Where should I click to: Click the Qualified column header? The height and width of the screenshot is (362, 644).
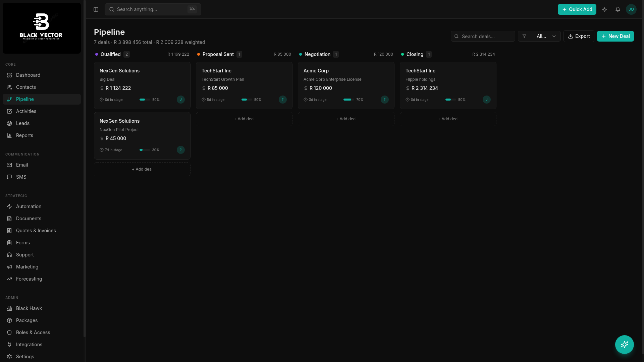(142, 54)
